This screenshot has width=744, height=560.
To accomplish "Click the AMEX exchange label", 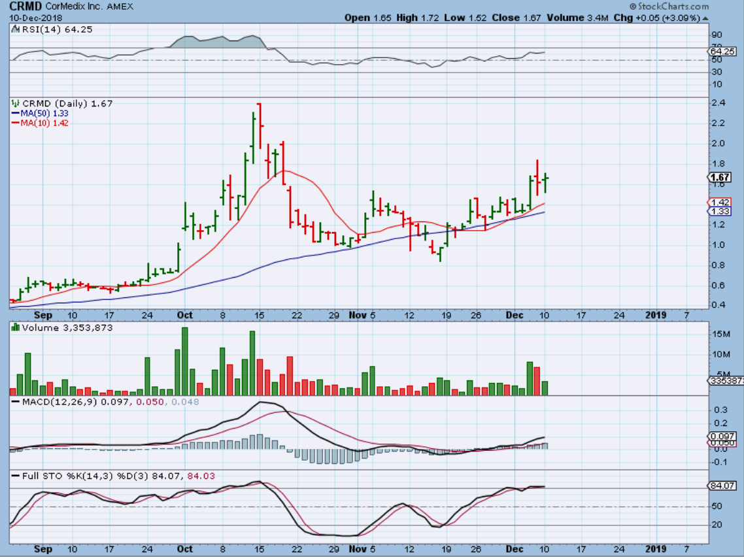I will pyautogui.click(x=120, y=6).
